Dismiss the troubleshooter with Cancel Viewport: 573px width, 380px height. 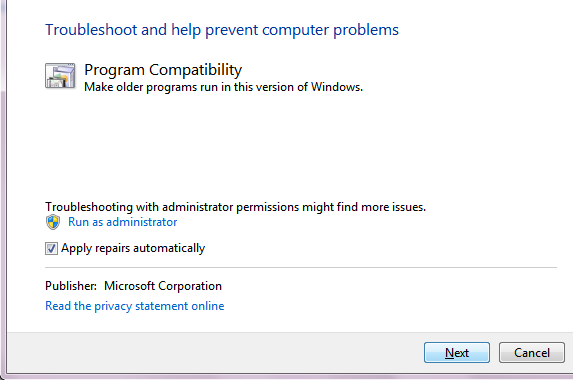coord(532,353)
